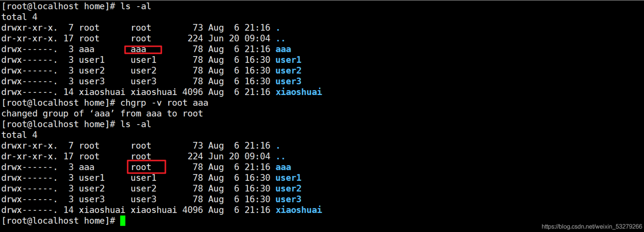Click blue aaa directory name in second listing

coord(283,167)
